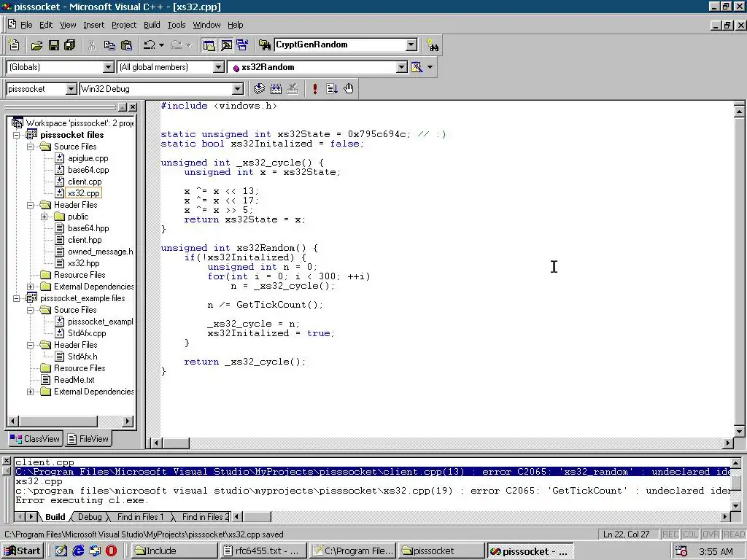Image resolution: width=747 pixels, height=560 pixels.
Task: Click the WizardBar actions wand icon
Action: click(417, 67)
